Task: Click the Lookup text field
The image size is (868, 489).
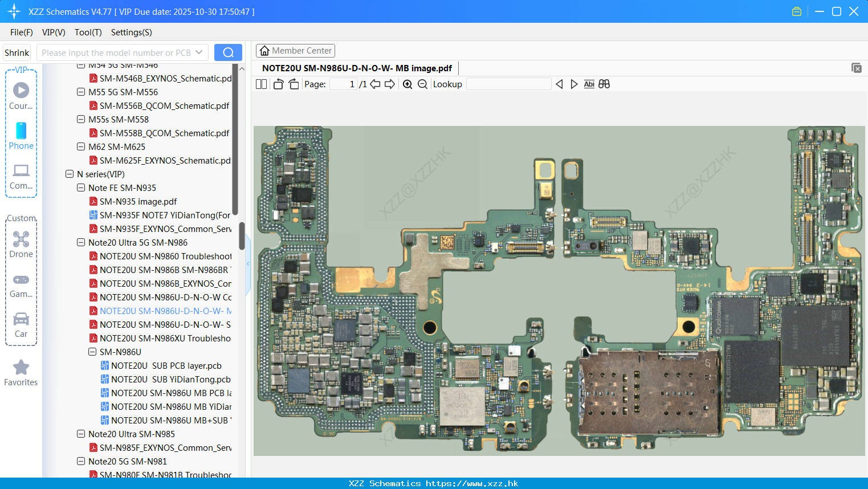Action: pyautogui.click(x=508, y=84)
